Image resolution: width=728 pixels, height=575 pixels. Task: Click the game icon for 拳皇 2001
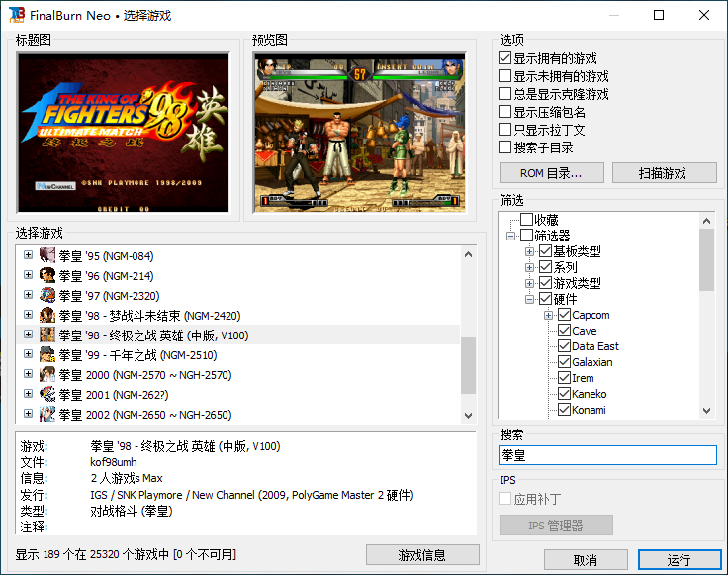47,394
